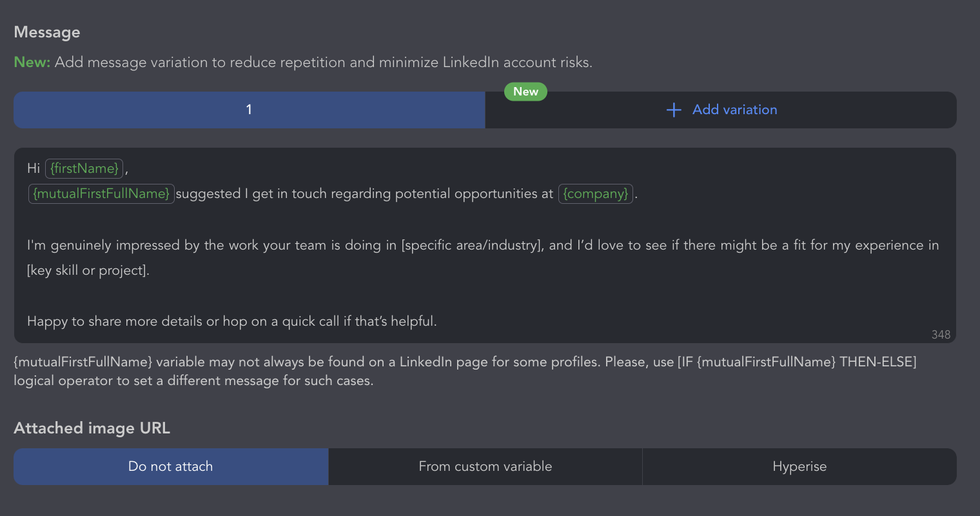Select the Hyperise image option
This screenshot has width=980, height=516.
(x=799, y=466)
